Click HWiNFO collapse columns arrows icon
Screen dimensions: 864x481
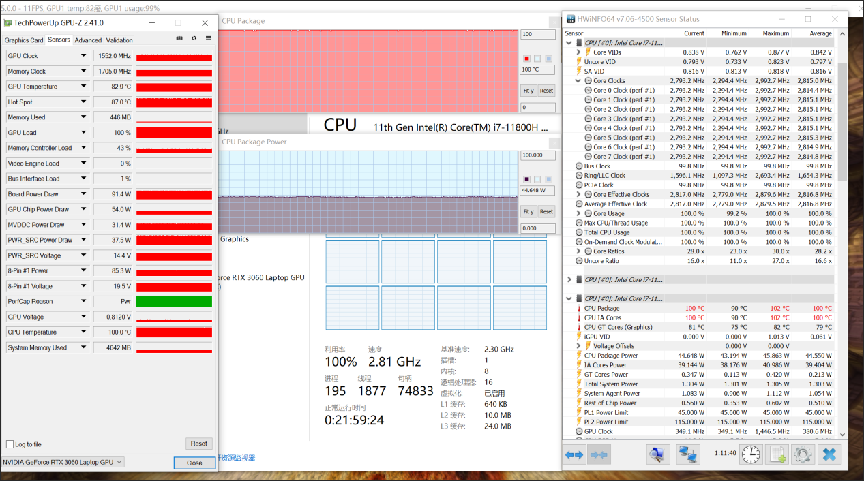[600, 455]
